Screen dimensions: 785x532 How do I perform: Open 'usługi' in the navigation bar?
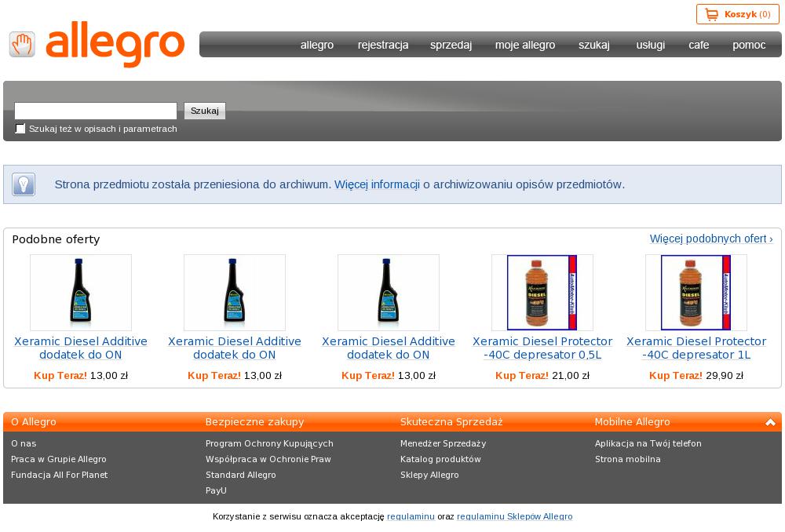coord(651,45)
